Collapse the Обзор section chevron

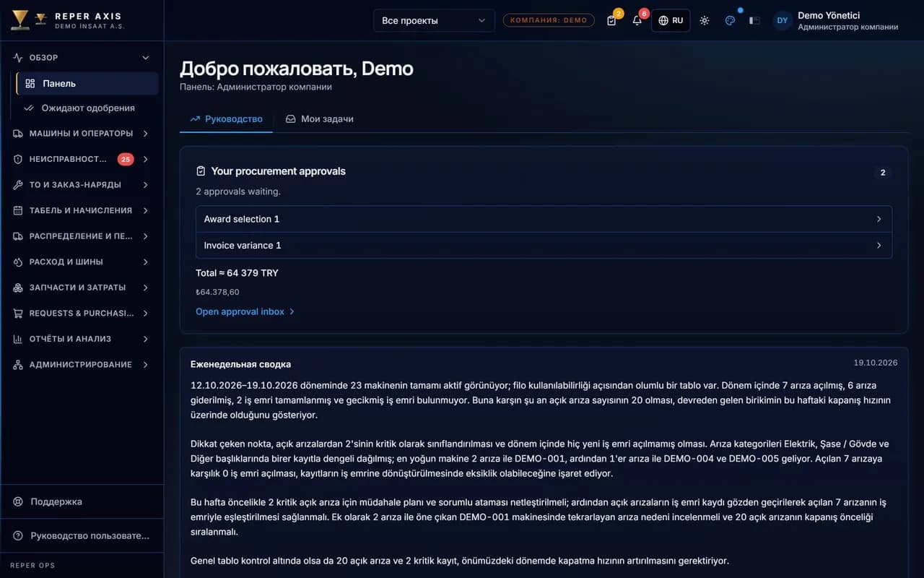[x=146, y=58]
